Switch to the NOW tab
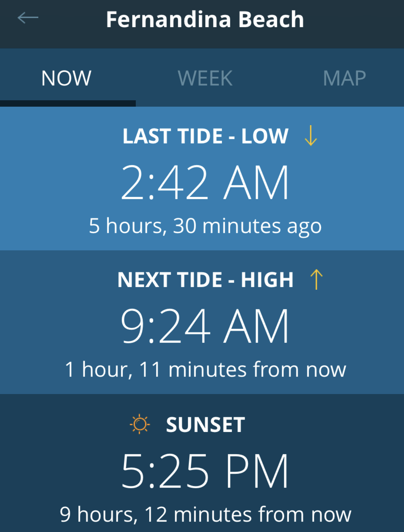Viewport: 404px width, 532px height. [66, 78]
